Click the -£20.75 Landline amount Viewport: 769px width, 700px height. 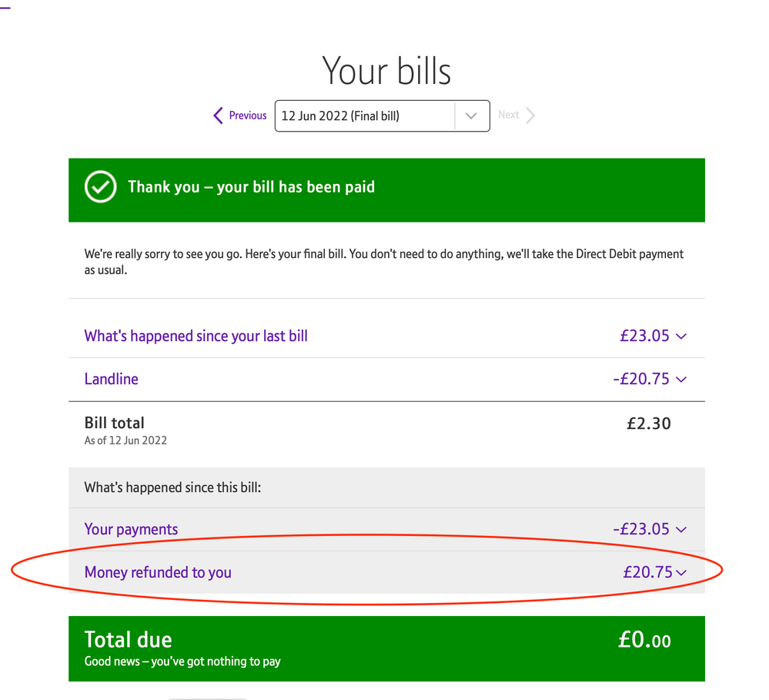click(640, 379)
